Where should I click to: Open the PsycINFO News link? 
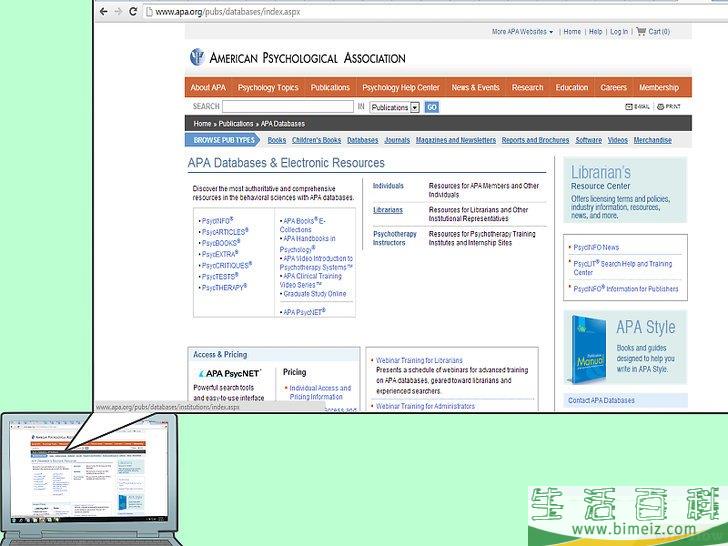596,247
